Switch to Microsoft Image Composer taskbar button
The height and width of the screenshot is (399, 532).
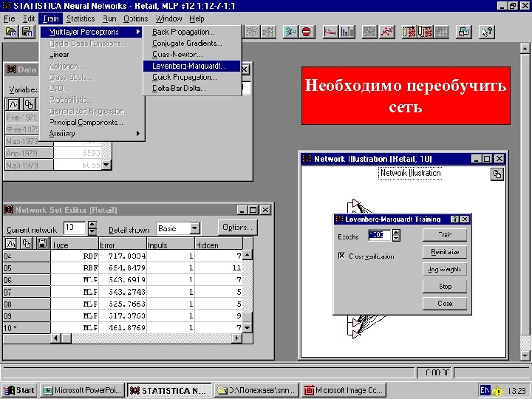pyautogui.click(x=343, y=390)
